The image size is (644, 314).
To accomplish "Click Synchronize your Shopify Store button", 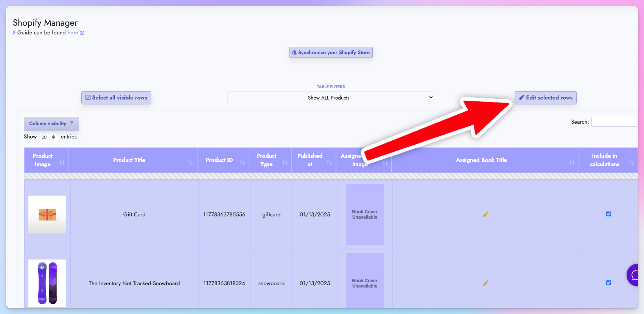I will click(331, 53).
